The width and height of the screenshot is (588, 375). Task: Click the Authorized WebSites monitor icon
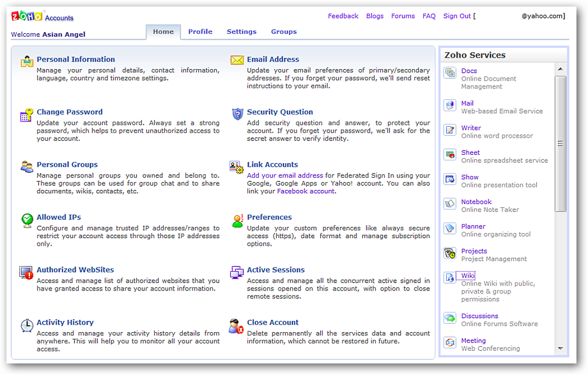pyautogui.click(x=26, y=273)
